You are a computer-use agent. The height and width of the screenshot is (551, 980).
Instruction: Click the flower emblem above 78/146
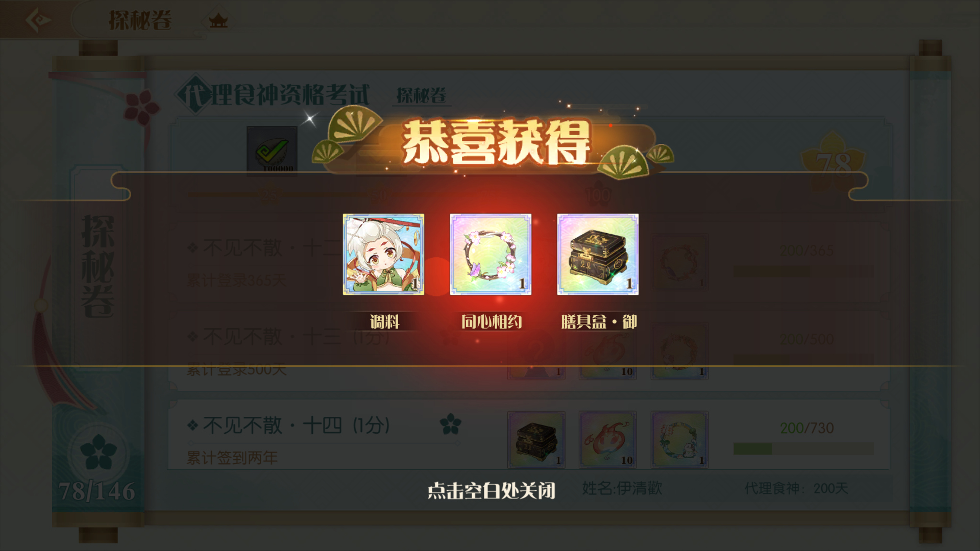98,452
